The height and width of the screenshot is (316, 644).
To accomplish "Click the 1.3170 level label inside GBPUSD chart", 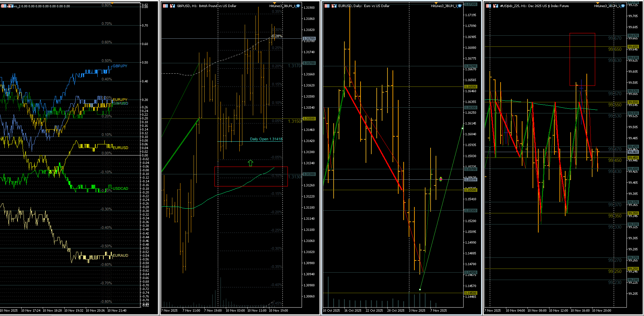I will tap(295, 66).
